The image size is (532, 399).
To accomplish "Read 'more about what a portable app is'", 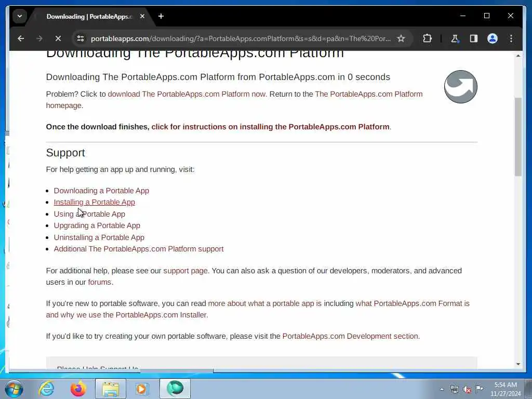I will pyautogui.click(x=264, y=303).
